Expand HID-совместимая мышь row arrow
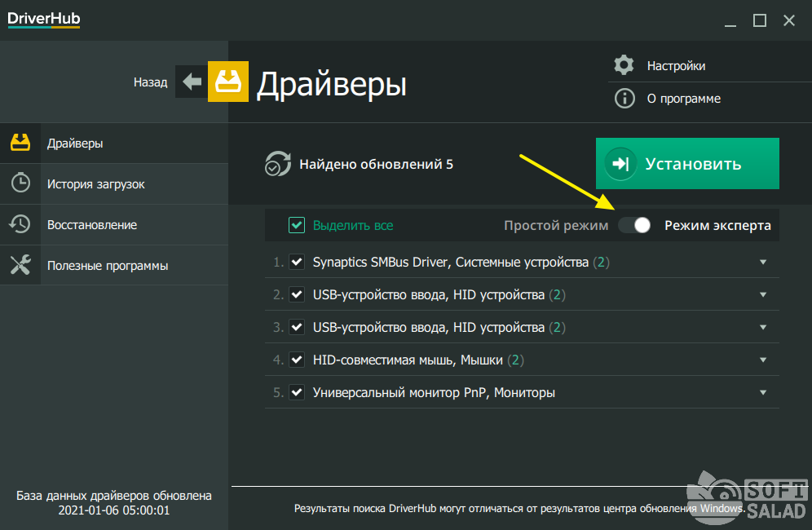The image size is (812, 530). click(763, 360)
